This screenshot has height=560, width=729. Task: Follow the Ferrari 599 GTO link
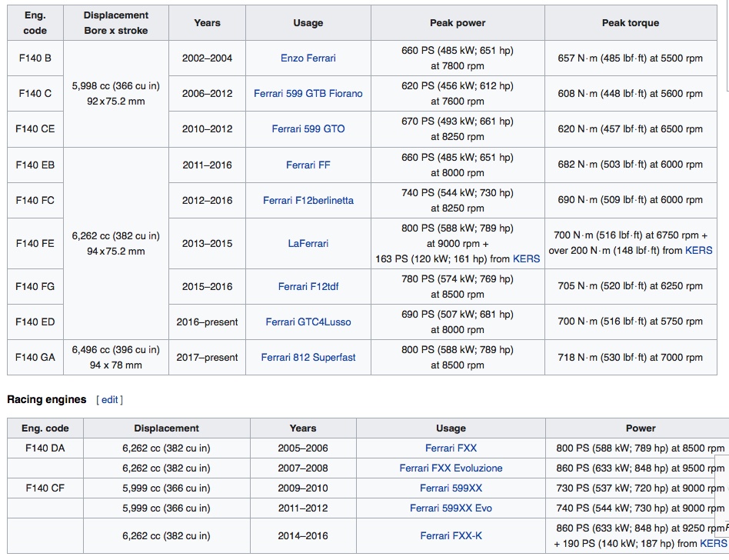(308, 128)
